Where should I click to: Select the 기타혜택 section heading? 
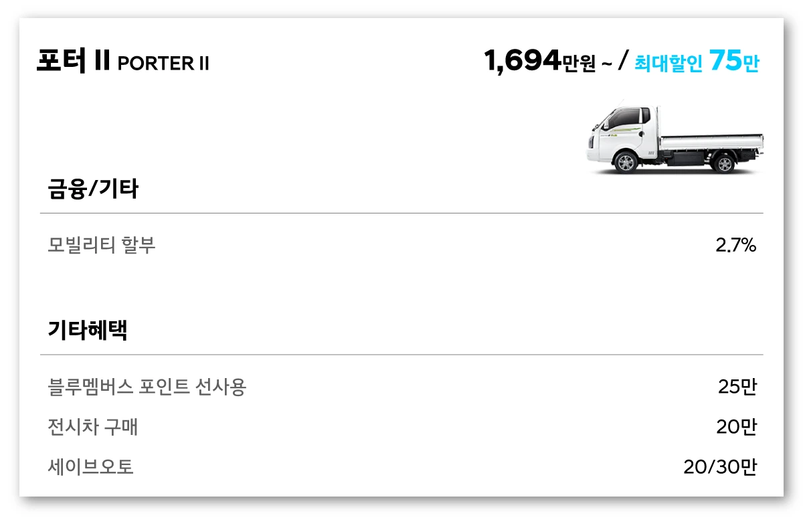pos(87,330)
